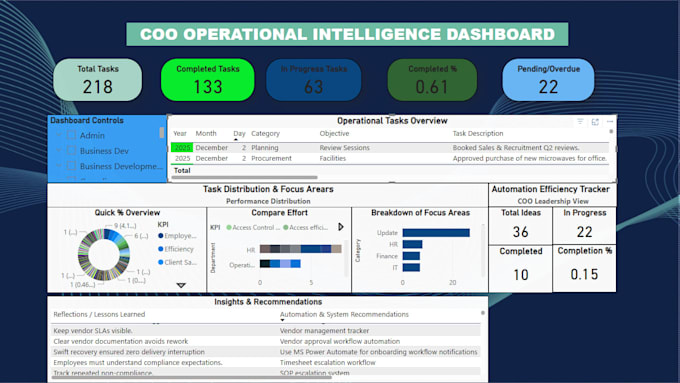Sort table by Year column header
This screenshot has height=383, width=680.
[x=180, y=134]
